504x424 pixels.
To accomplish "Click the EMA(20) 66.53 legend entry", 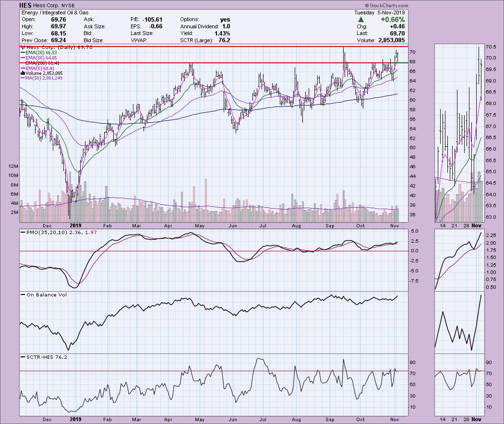I will pyautogui.click(x=38, y=53).
